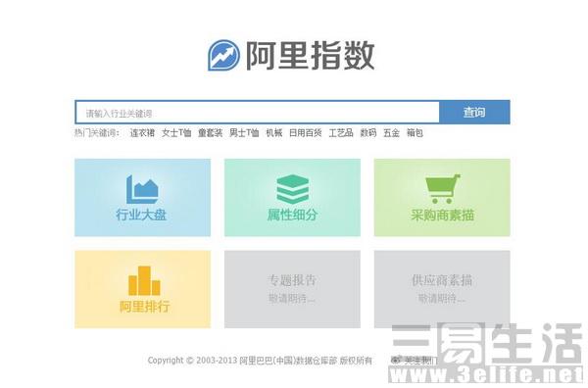Select hot keyword 连衣裙

coord(142,132)
